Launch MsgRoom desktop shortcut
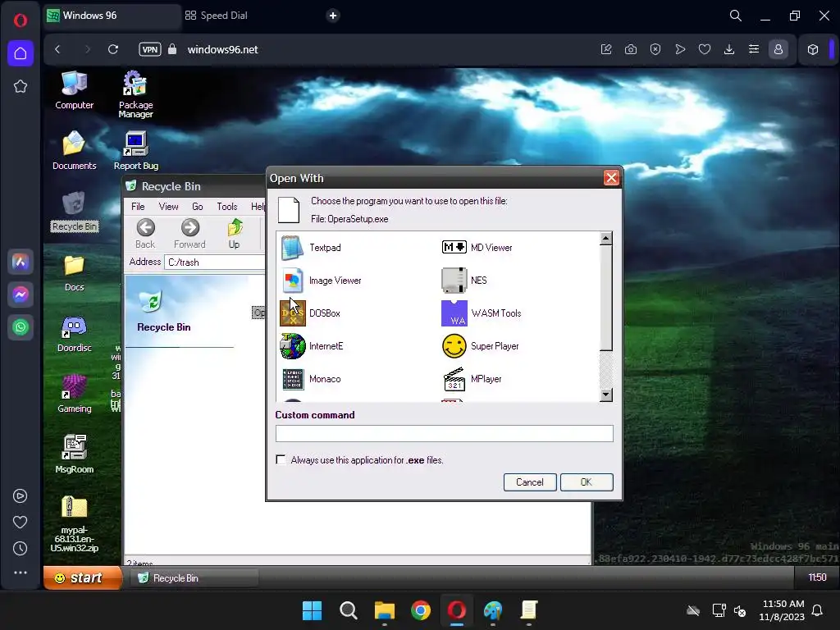The height and width of the screenshot is (630, 840). coord(74,454)
